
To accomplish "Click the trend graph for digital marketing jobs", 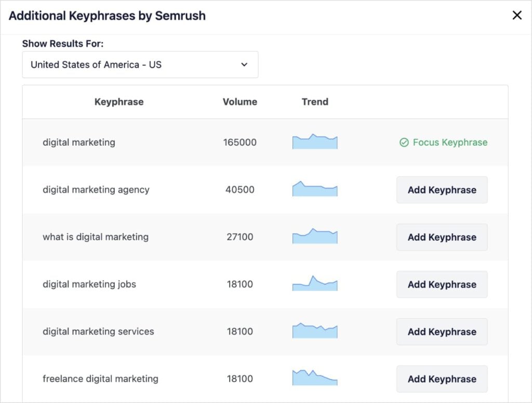I will click(x=314, y=283).
